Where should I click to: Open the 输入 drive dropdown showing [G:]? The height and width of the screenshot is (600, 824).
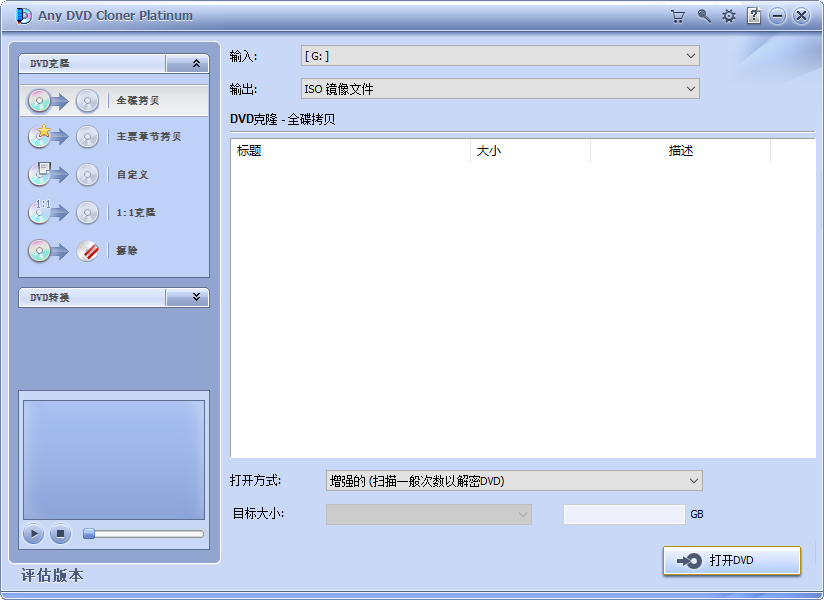click(690, 56)
